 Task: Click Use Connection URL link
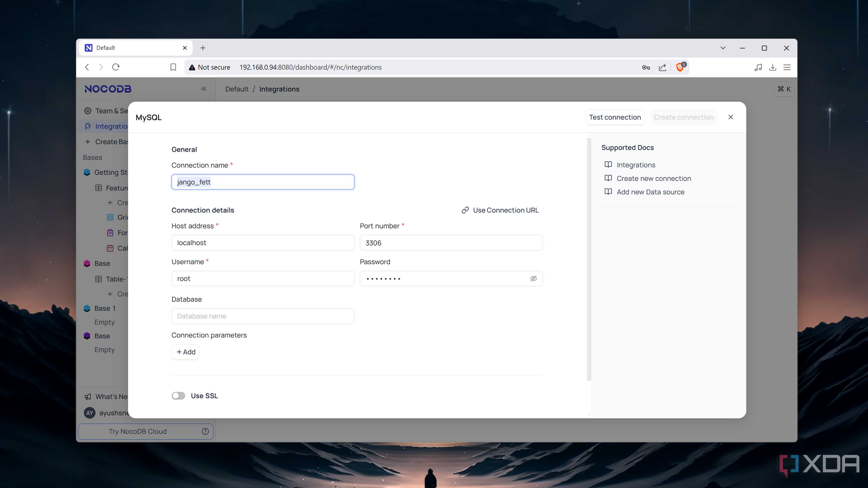click(500, 210)
